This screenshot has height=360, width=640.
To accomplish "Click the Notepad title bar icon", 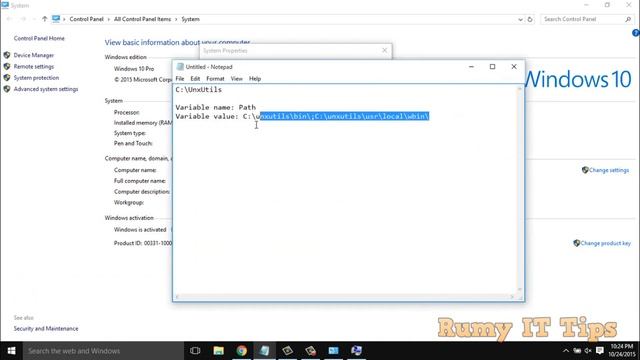I will tap(180, 67).
